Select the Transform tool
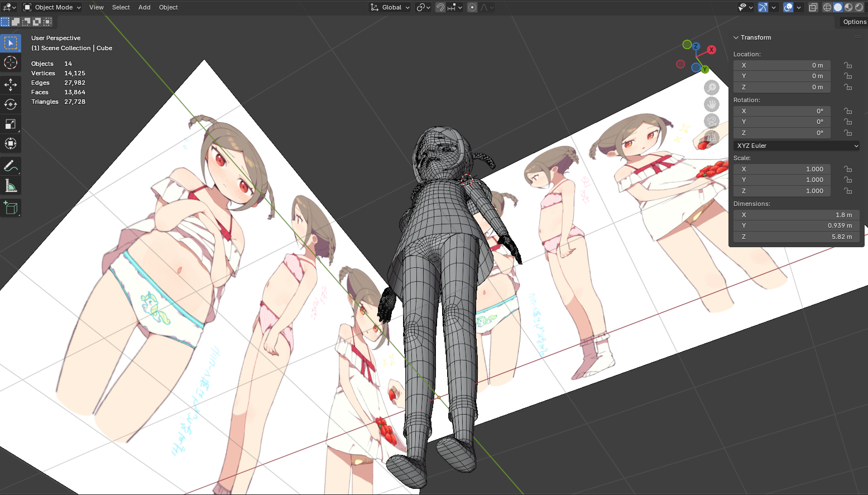 11,143
